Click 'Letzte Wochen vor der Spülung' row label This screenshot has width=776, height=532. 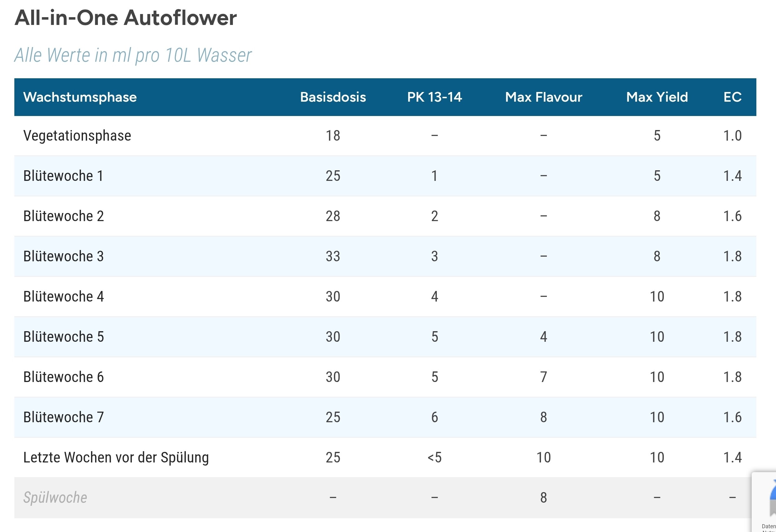(x=116, y=457)
